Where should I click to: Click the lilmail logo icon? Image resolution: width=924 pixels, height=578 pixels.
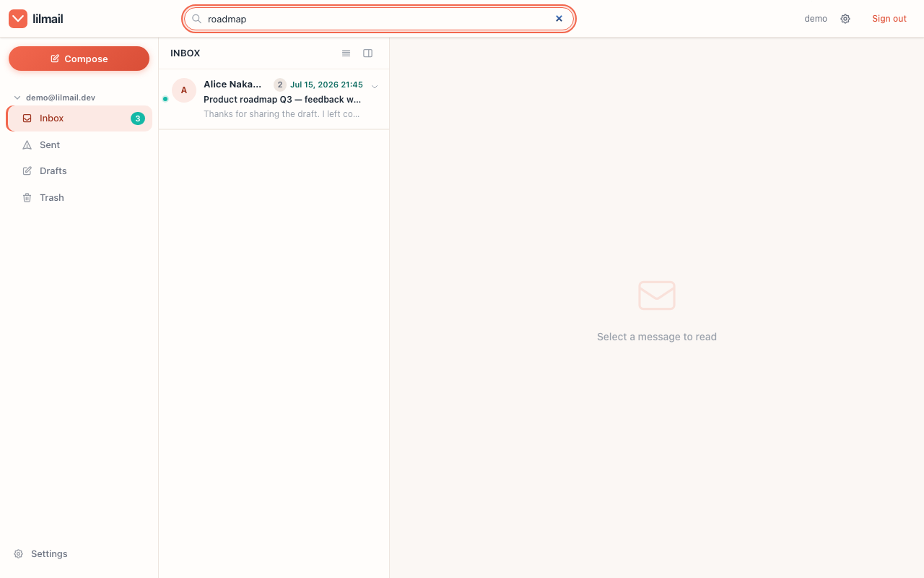18,19
